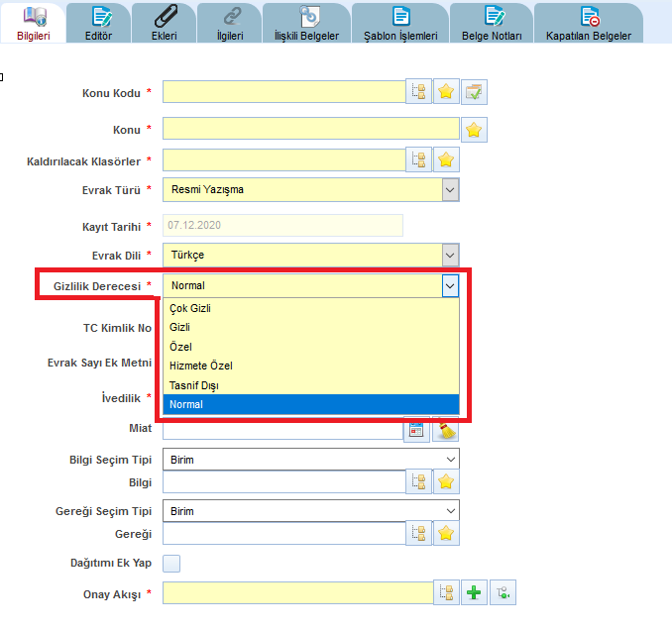
Task: Click the Konu text input field
Action: 310,129
